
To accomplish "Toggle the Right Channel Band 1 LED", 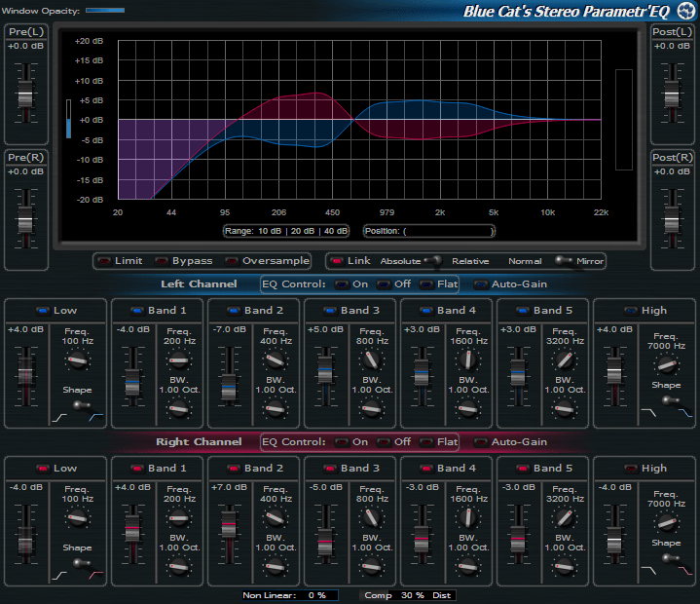I will 137,469.
